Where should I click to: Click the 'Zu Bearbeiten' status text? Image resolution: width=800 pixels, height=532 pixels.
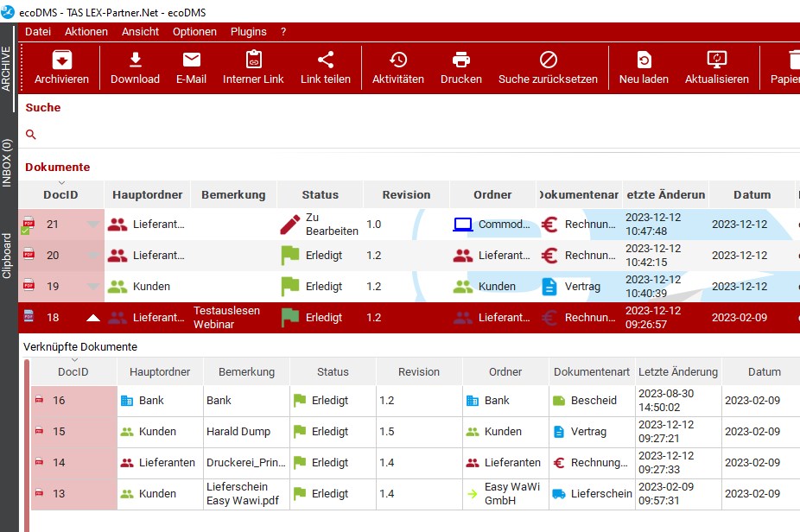click(332, 225)
